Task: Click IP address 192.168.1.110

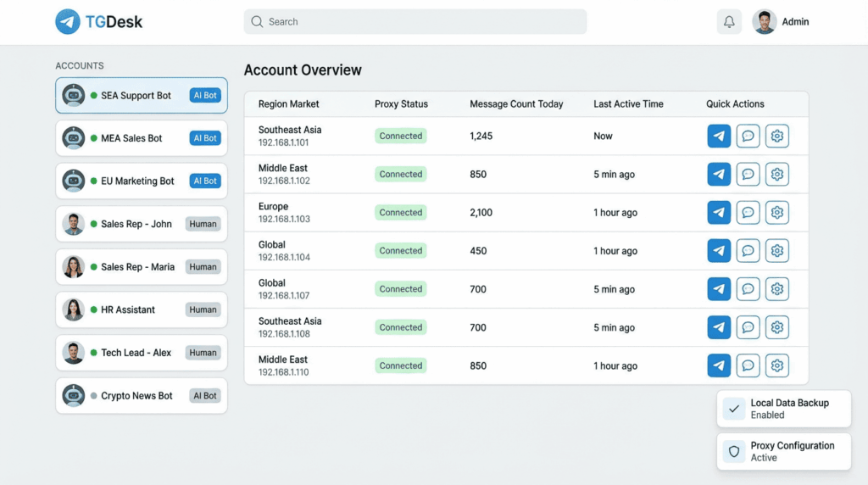Action: pyautogui.click(x=283, y=372)
